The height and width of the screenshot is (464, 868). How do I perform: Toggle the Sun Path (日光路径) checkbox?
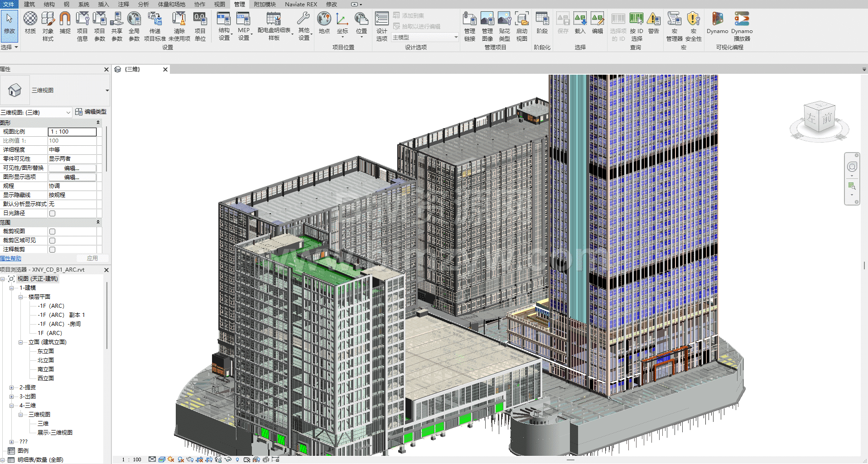pos(53,213)
